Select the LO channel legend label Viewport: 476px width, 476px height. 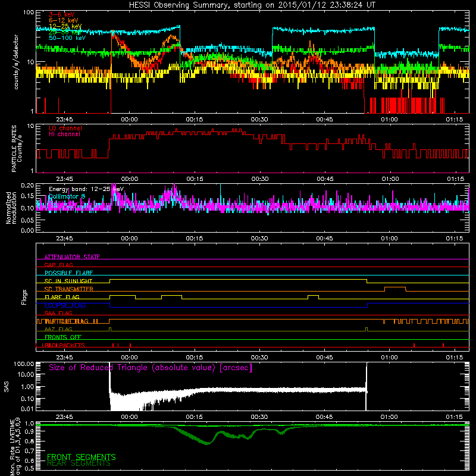click(x=65, y=128)
